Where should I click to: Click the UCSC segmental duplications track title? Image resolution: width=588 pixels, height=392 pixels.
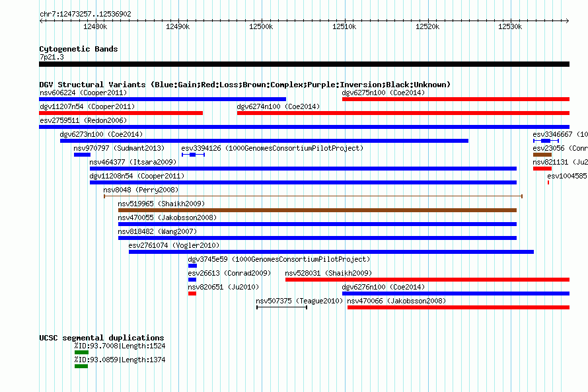102,338
